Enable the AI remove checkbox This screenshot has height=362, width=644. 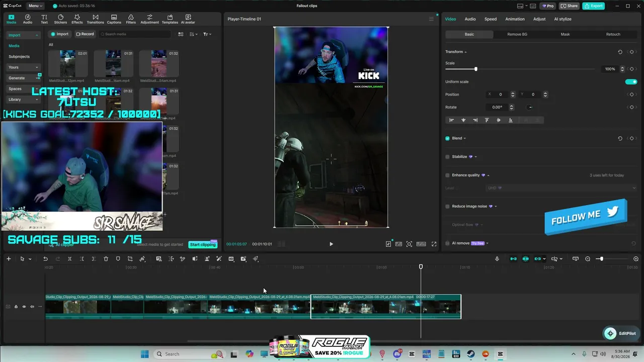click(447, 243)
